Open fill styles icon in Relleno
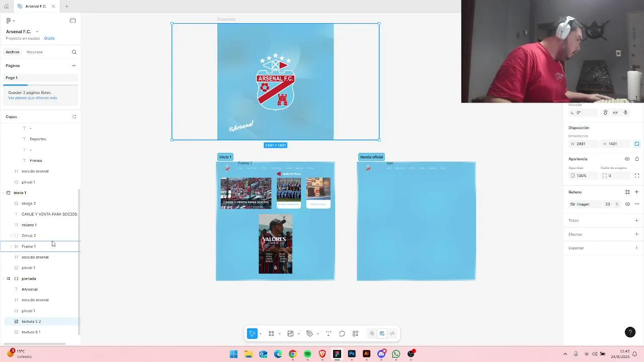This screenshot has height=362, width=644. coord(627,192)
